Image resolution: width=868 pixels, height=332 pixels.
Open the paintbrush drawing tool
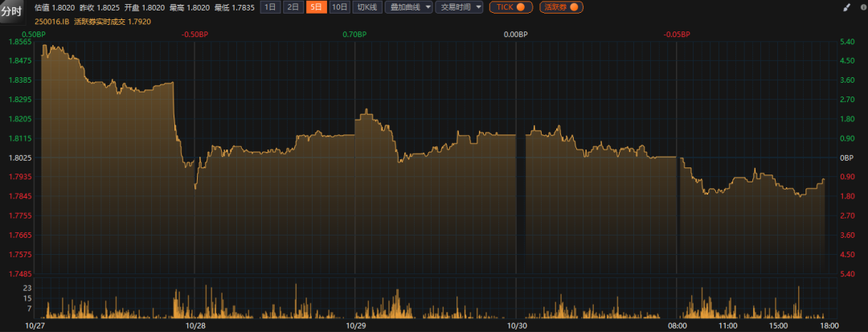pos(846,7)
